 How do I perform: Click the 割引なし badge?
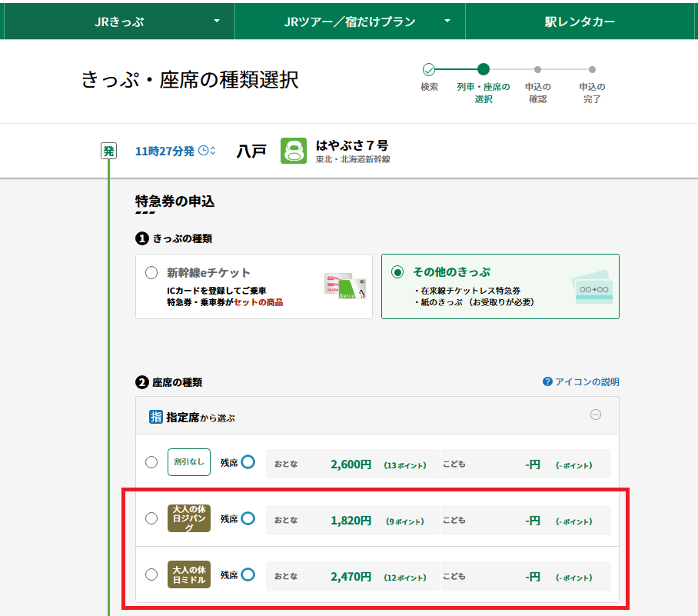188,462
